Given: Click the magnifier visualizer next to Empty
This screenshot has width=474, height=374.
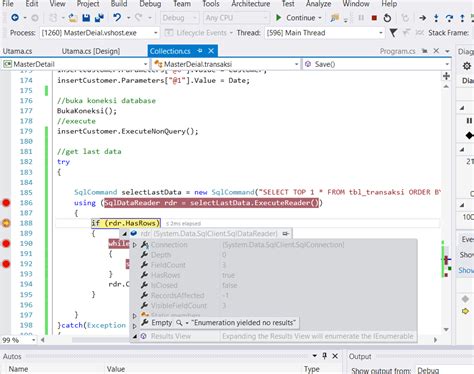Looking at the screenshot, I should [x=179, y=323].
